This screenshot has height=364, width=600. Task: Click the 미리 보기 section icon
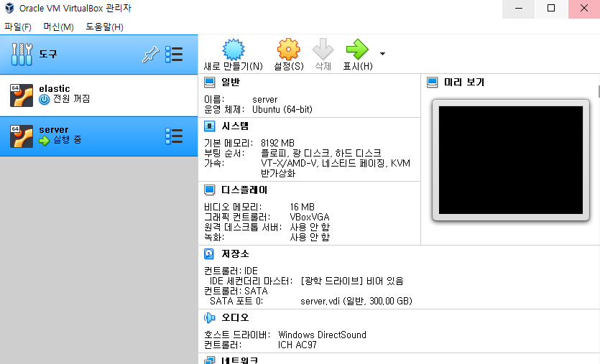coord(433,83)
